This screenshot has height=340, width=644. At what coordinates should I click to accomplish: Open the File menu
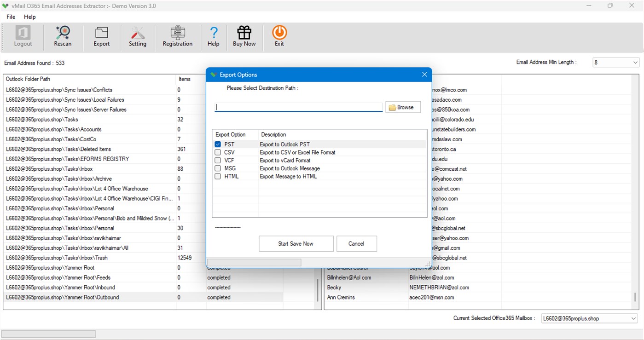pos(10,17)
